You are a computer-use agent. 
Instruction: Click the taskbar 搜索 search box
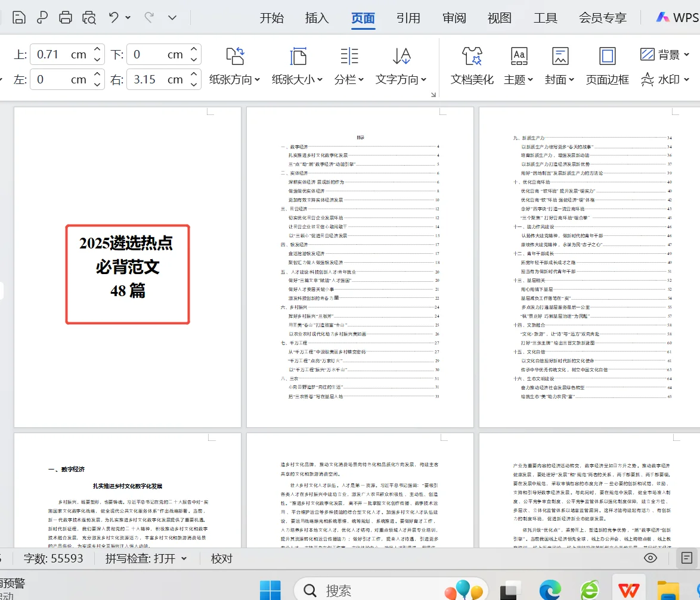pyautogui.click(x=391, y=590)
